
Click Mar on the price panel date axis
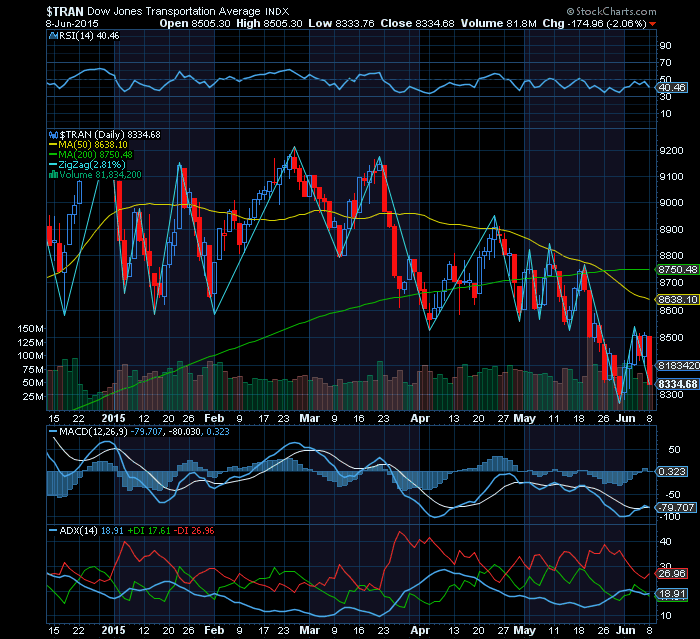coord(309,418)
